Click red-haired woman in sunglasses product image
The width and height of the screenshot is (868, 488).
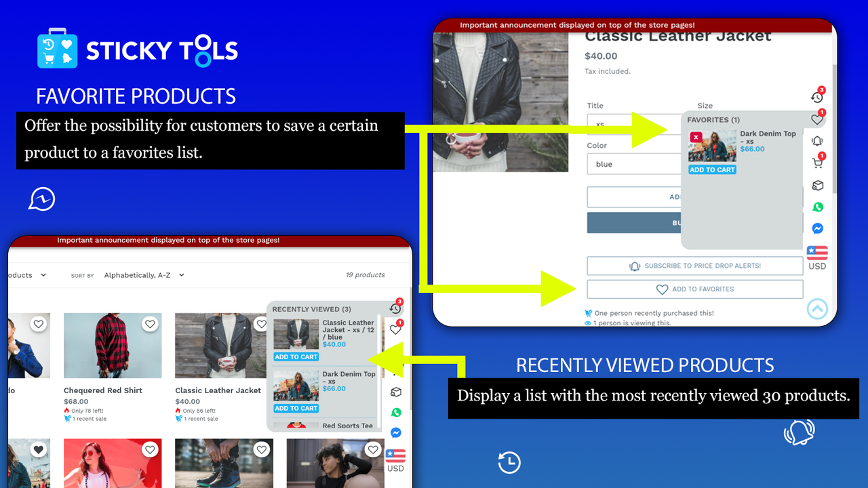click(113, 463)
